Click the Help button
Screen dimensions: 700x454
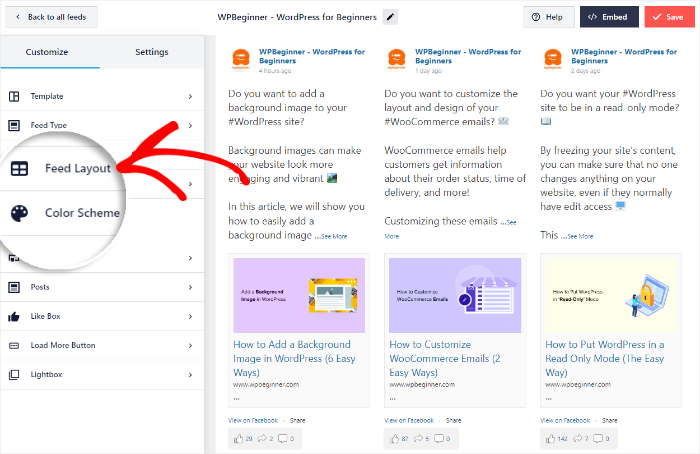click(548, 17)
